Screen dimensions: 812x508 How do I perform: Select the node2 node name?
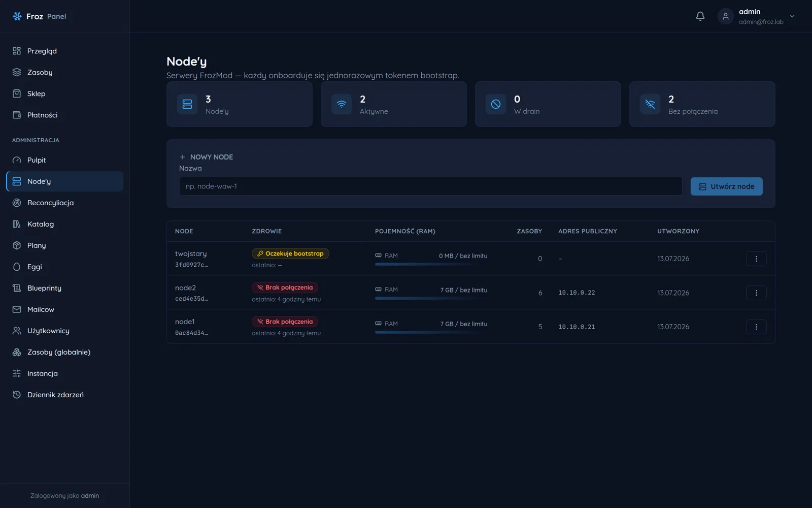pos(185,288)
